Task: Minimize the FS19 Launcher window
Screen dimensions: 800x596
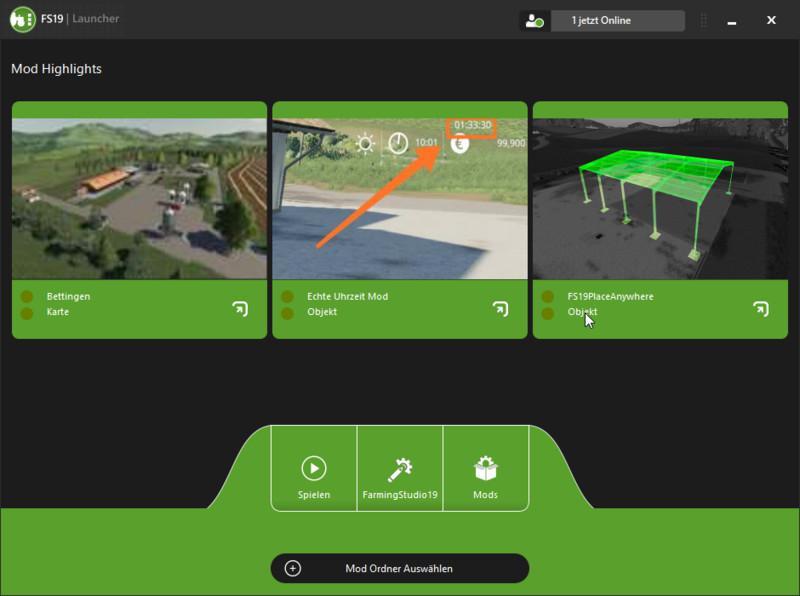Action: coord(738,20)
